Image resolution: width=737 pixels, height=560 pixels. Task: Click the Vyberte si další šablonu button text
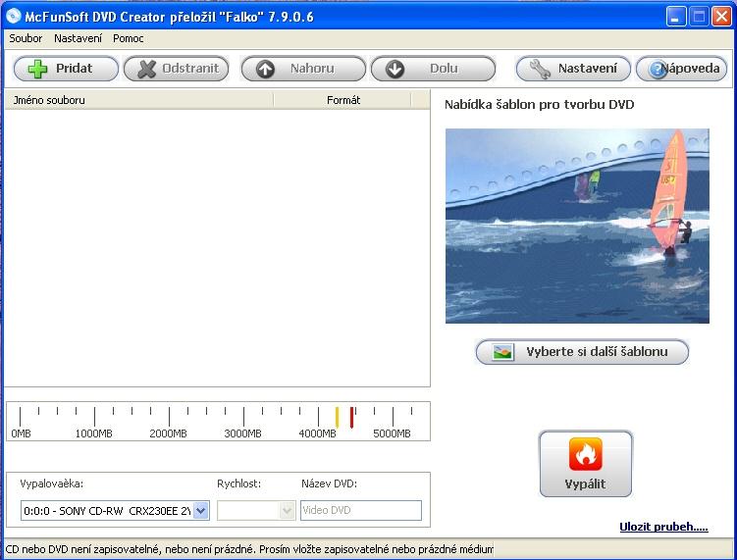coord(597,352)
